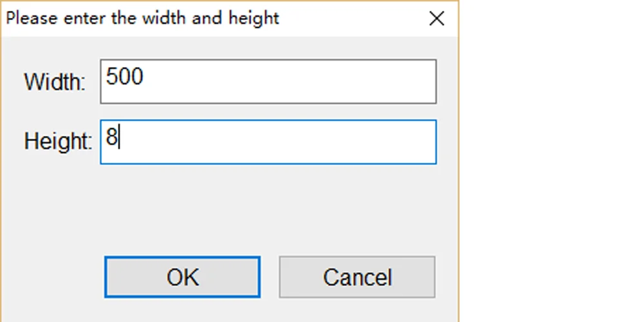Close the width and height dialog
The height and width of the screenshot is (322, 644).
point(437,19)
